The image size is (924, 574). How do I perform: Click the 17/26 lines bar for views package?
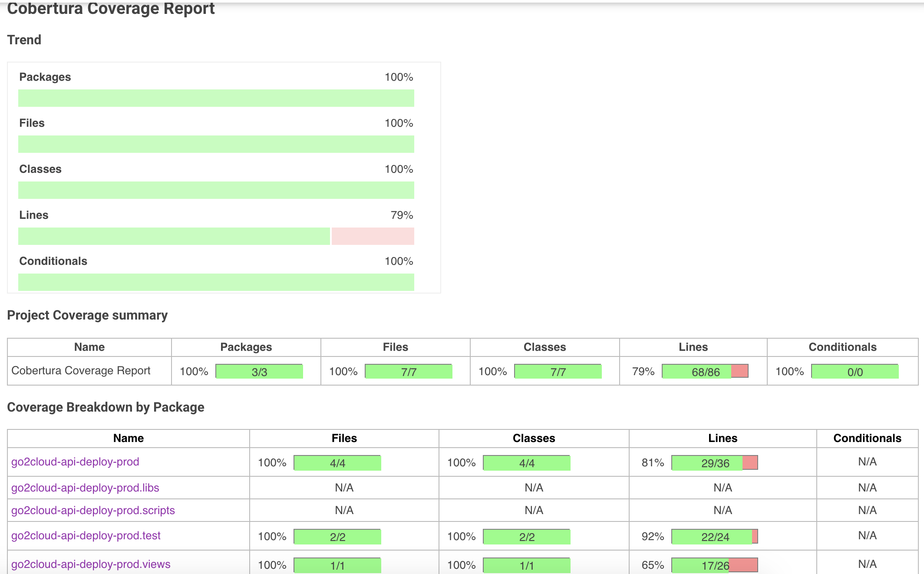[x=715, y=565]
